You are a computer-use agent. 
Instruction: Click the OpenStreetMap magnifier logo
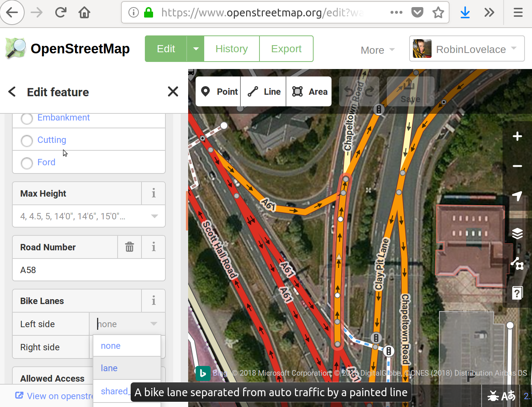click(16, 48)
